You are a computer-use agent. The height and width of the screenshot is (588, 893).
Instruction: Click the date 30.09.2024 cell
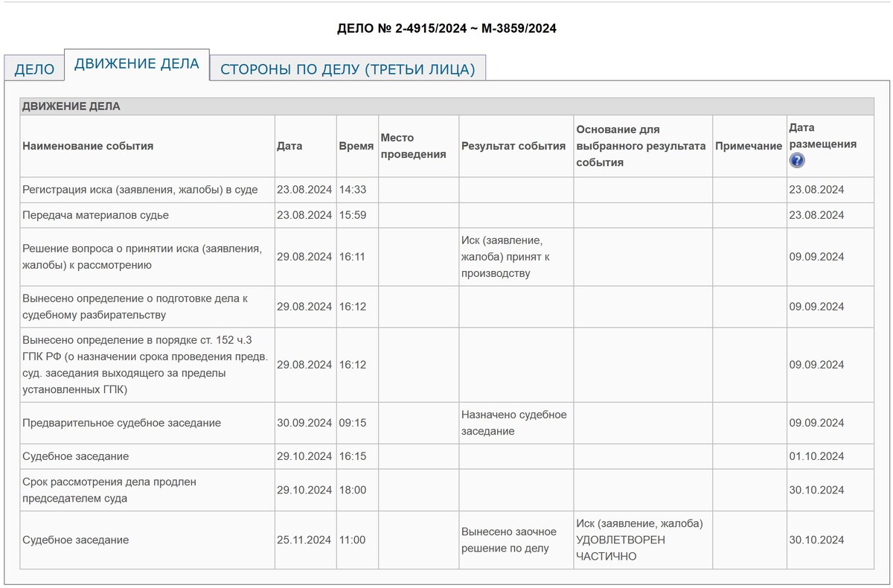[x=306, y=423]
